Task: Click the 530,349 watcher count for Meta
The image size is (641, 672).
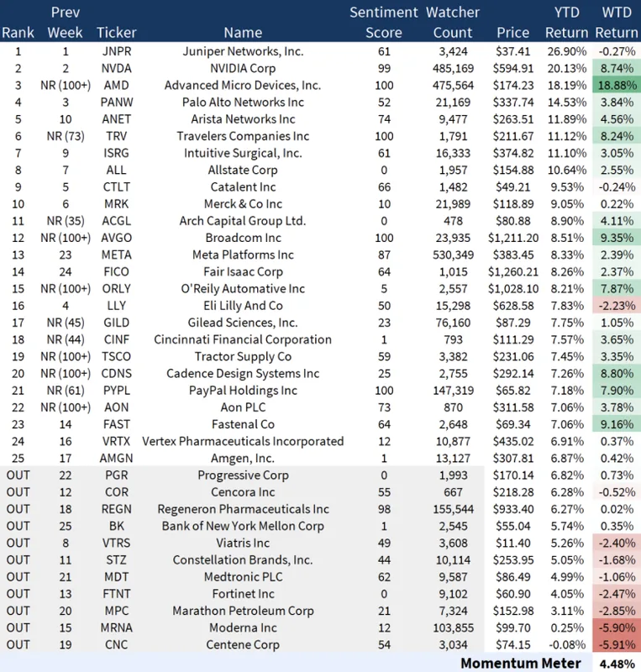Action: coord(453,255)
